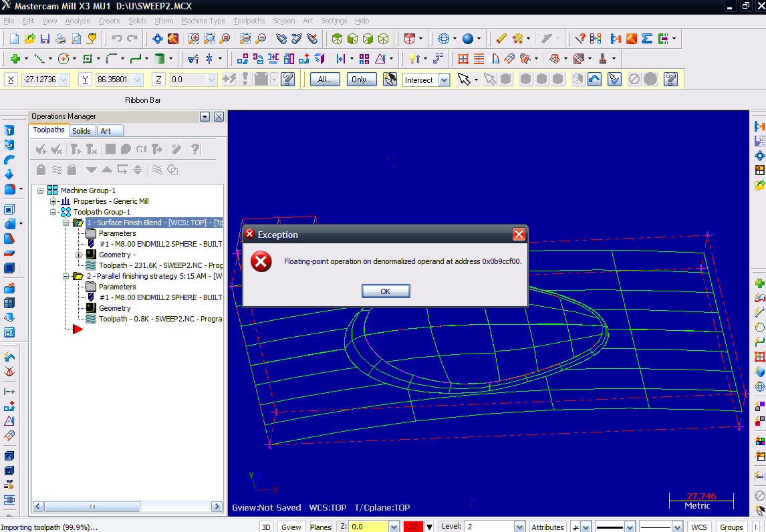
Task: Open the Toolpaths menu
Action: pyautogui.click(x=249, y=21)
